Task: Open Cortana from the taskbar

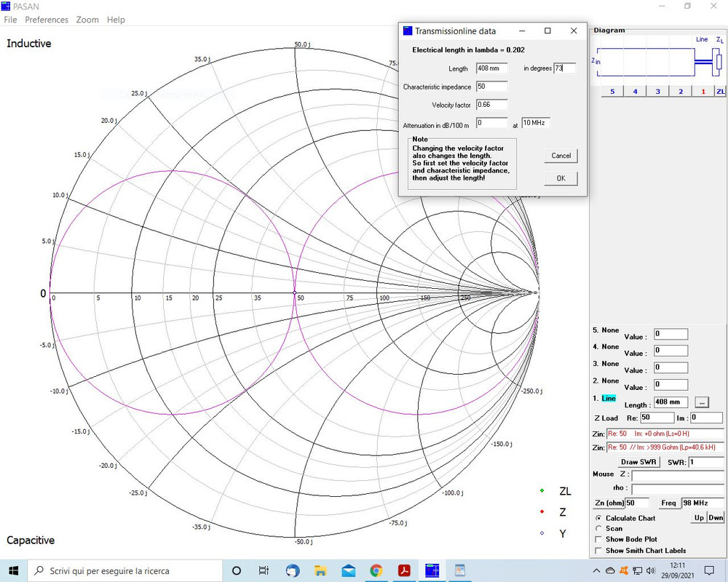Action: coord(237,571)
